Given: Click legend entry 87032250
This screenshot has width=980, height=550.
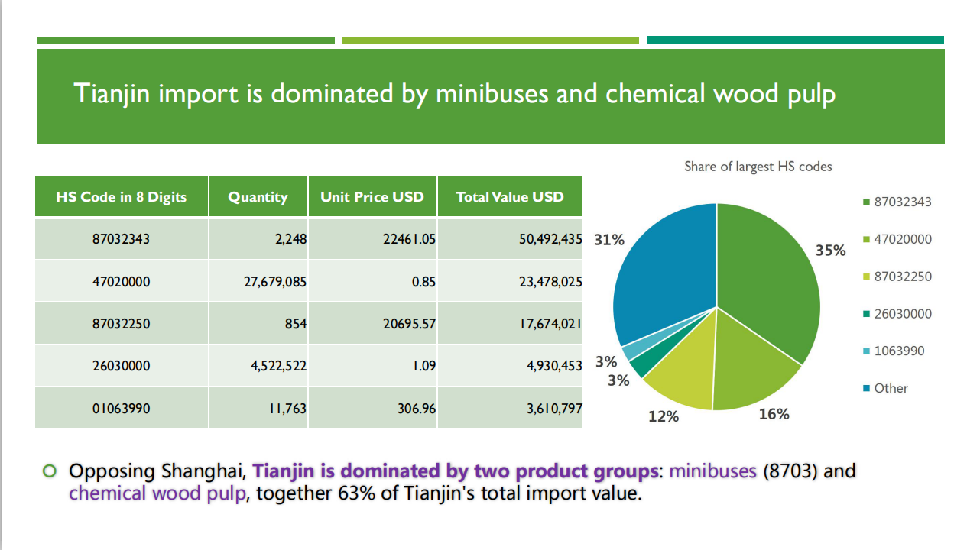Looking at the screenshot, I should click(897, 277).
